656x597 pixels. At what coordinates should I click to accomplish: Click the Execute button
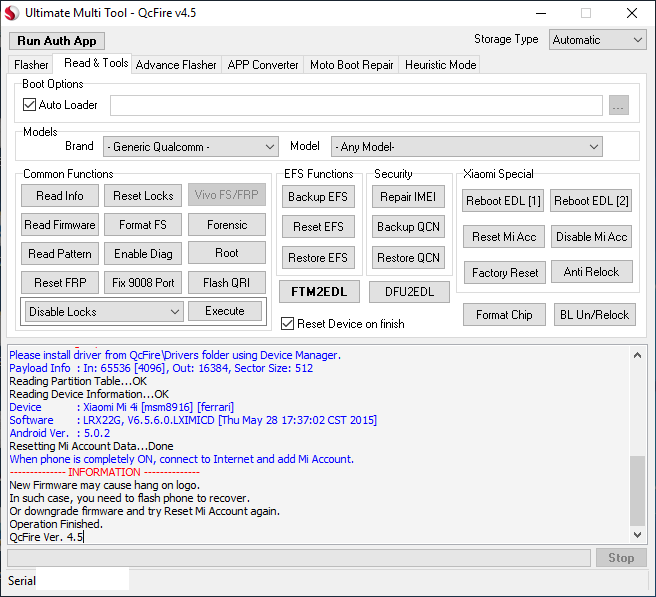tap(225, 311)
